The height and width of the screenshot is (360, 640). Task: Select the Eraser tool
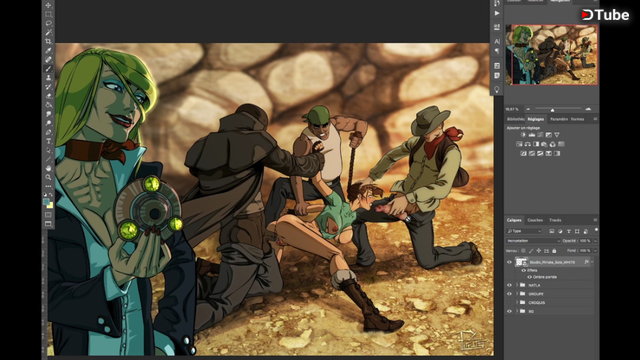tap(49, 96)
